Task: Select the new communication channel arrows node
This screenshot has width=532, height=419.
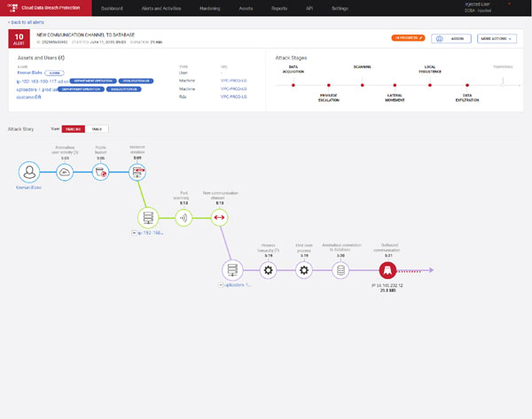Action: pos(218,218)
